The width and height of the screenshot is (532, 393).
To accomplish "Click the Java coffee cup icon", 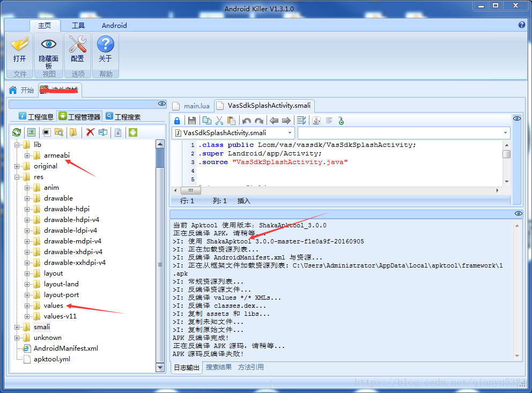I will click(316, 121).
